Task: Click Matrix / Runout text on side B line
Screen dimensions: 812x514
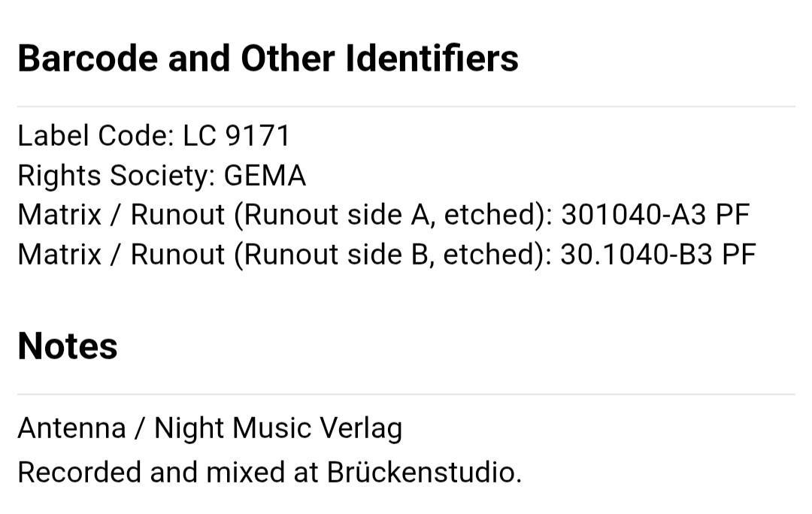Action: click(122, 255)
